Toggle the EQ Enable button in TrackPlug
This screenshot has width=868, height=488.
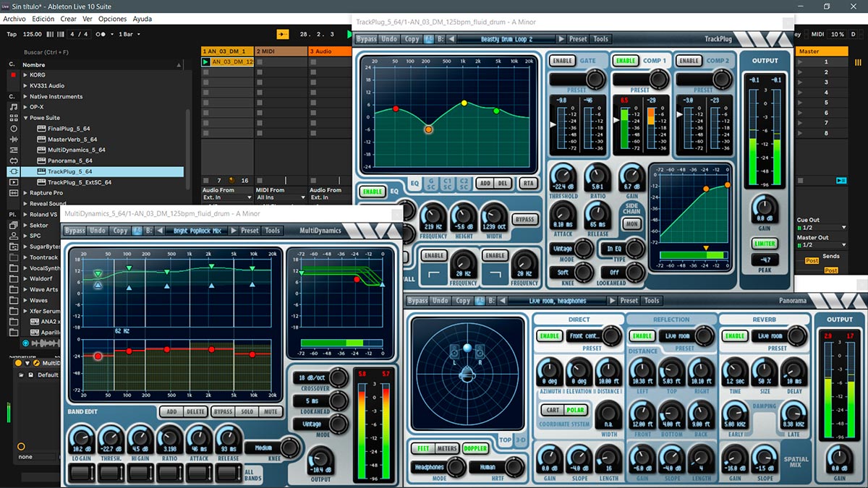click(x=372, y=192)
